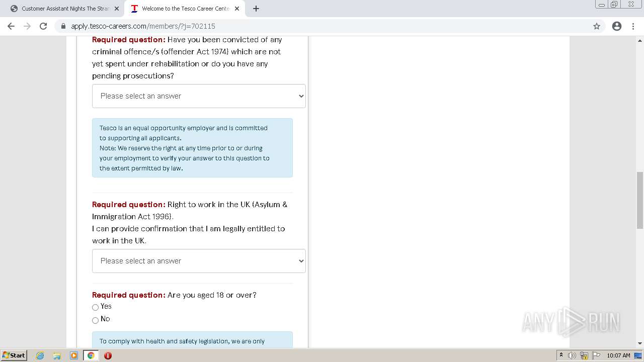Bookmark this page with the star icon

coord(597,26)
